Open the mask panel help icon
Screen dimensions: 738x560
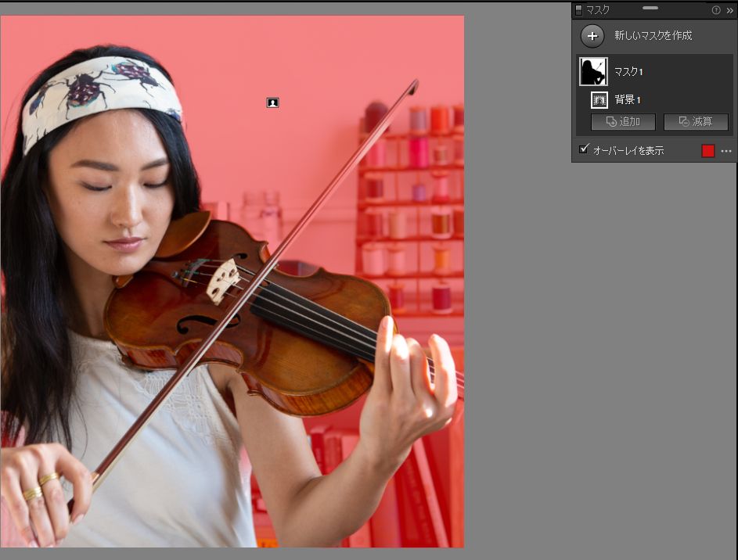[x=716, y=10]
